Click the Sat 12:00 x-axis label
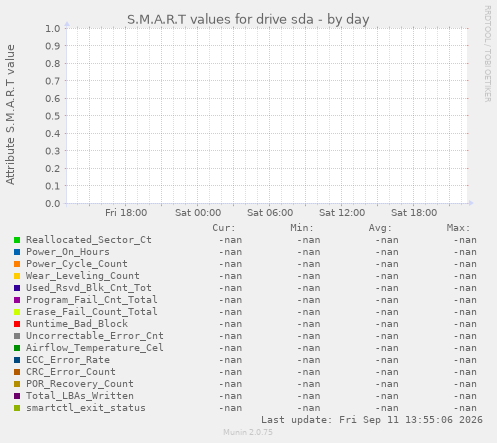497x443 pixels. click(x=342, y=213)
